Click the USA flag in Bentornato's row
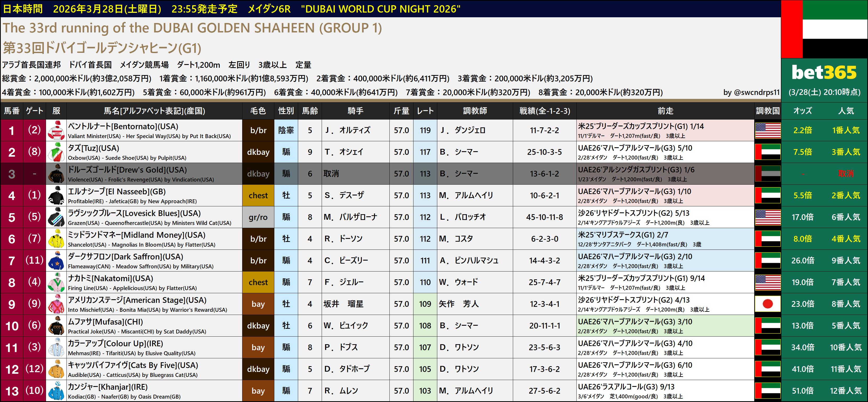868x402 pixels. point(768,131)
